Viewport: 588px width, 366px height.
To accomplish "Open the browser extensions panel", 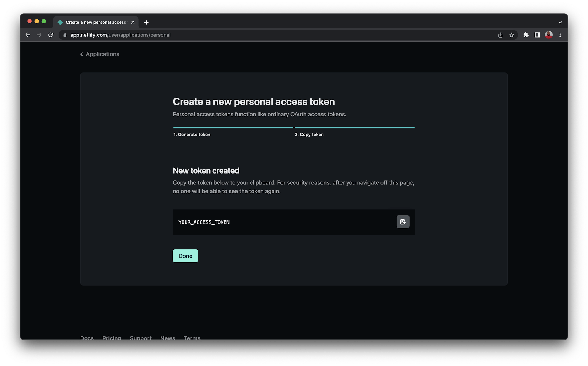I will click(x=526, y=35).
